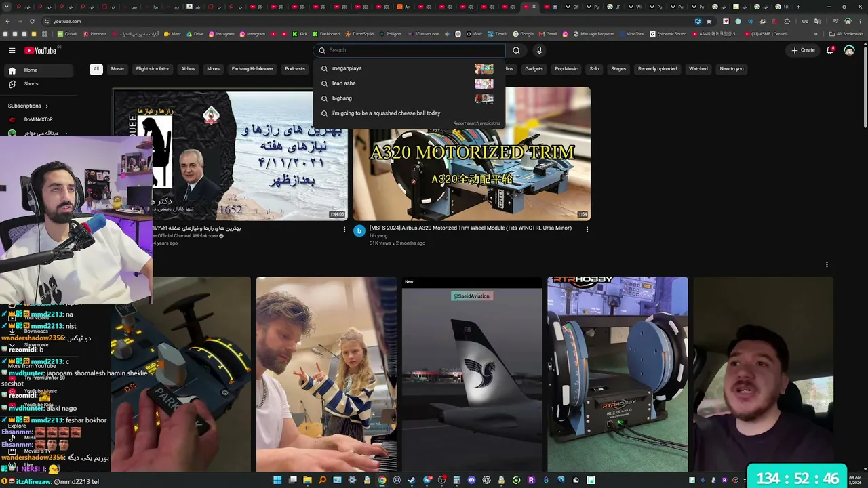Choose the bigbang search suggestion
The image size is (868, 488).
(409, 98)
